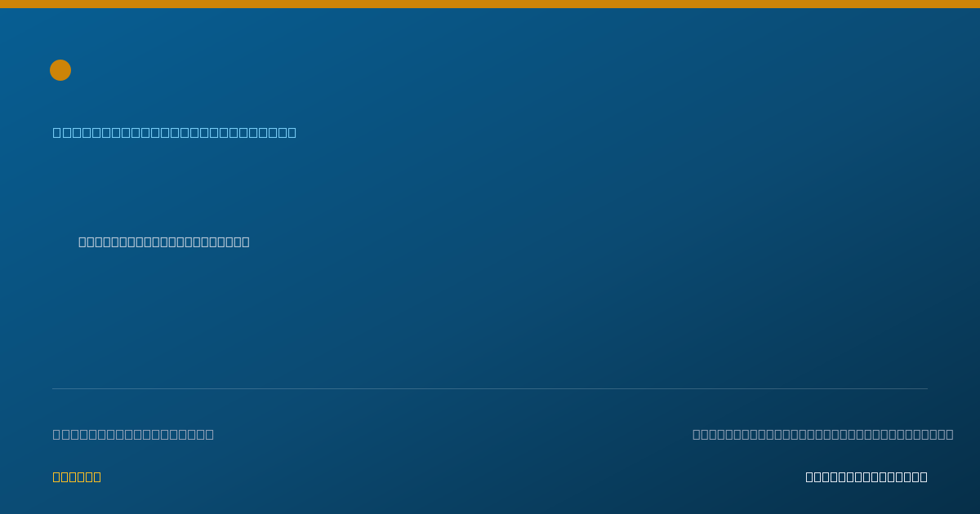Click the middle of the lower-right gray text
The width and height of the screenshot is (980, 514).
(823, 434)
